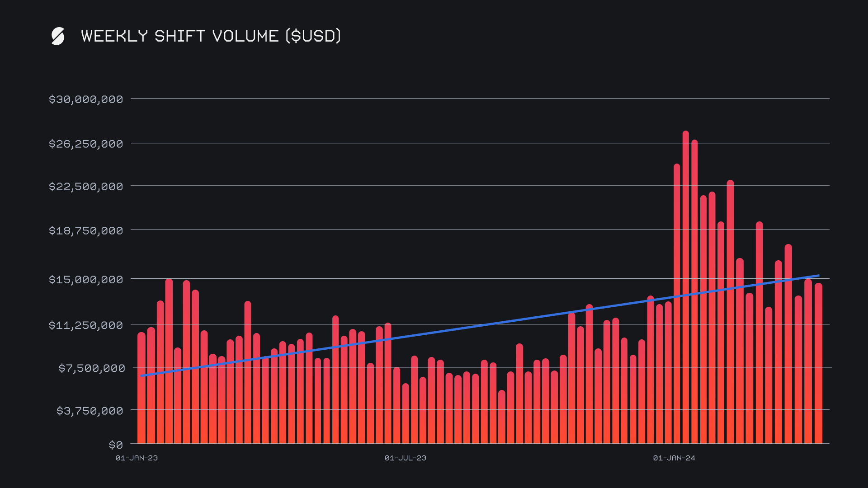Click the 01-JAN-23 date label

pyautogui.click(x=137, y=458)
